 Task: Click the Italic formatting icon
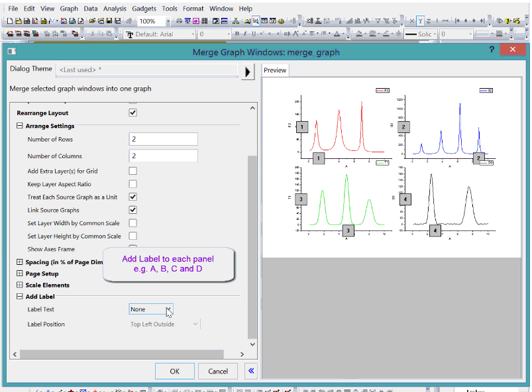click(245, 34)
